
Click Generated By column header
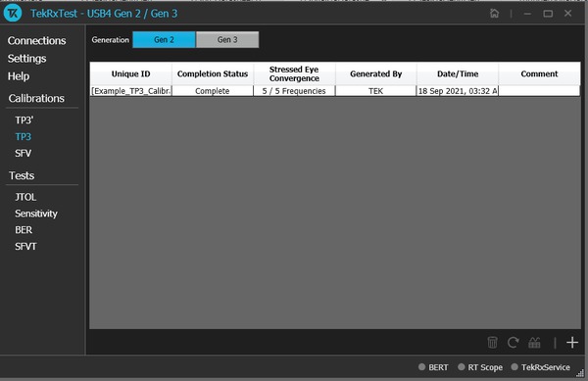point(375,73)
